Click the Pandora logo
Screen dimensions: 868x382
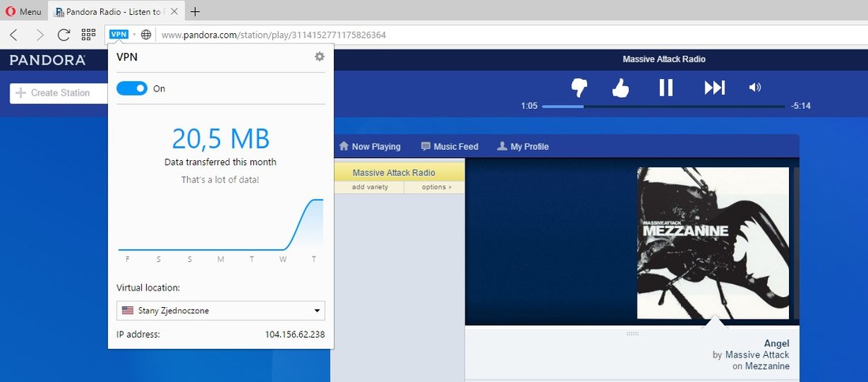pos(47,60)
